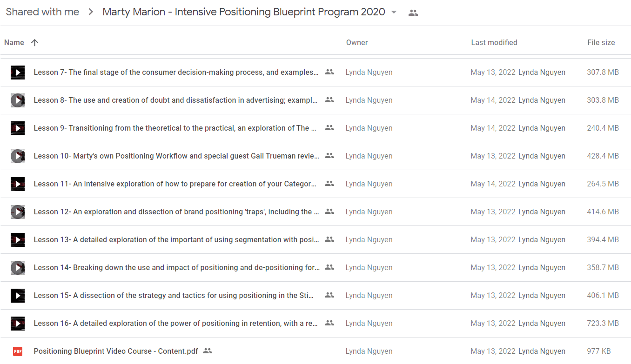
Task: Click Lynda Nguyen owner on Lesson 7 row
Action: pyautogui.click(x=369, y=72)
